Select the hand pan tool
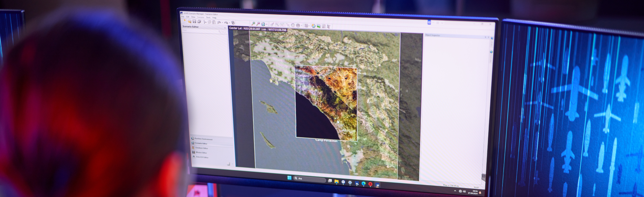This screenshot has width=644, height=197. pyautogui.click(x=293, y=25)
